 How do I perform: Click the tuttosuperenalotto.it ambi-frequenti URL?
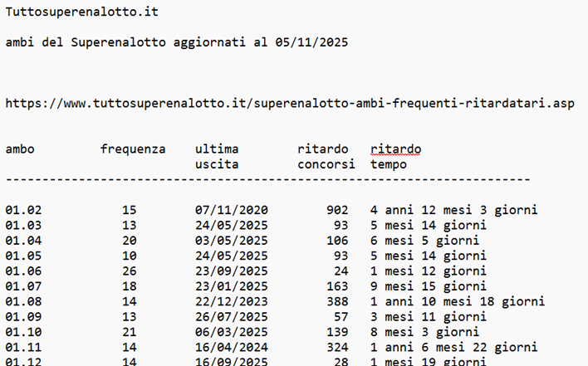[x=289, y=104]
